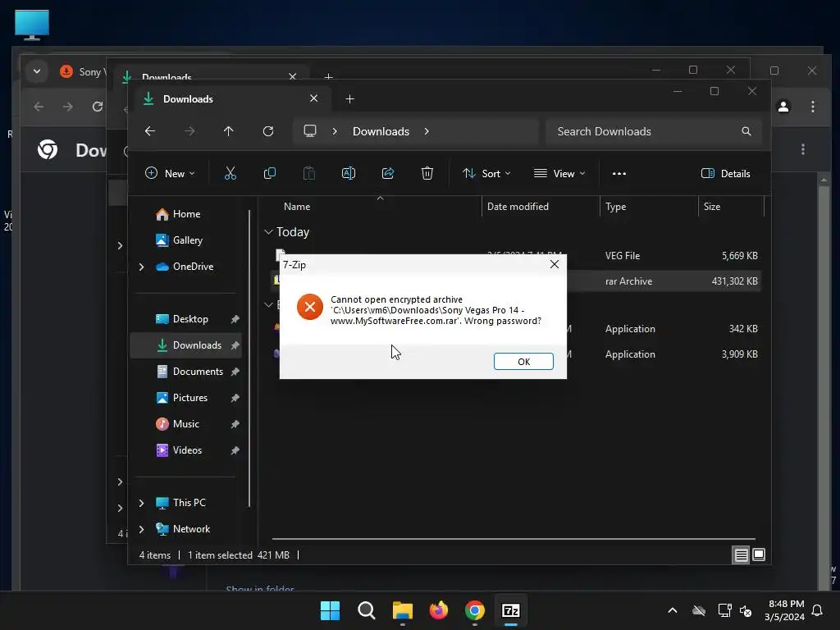Click the Copy icon in Explorer toolbar

coord(269,174)
